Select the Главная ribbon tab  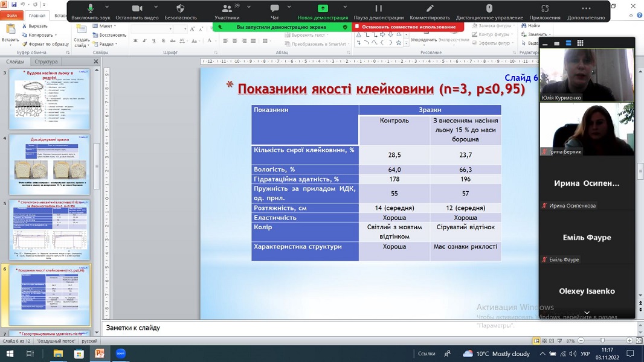click(x=37, y=15)
